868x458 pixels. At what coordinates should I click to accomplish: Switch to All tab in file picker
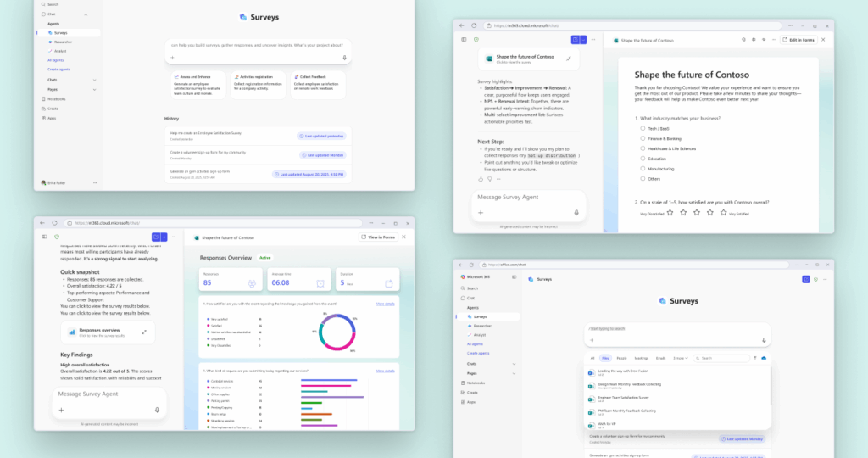point(593,358)
